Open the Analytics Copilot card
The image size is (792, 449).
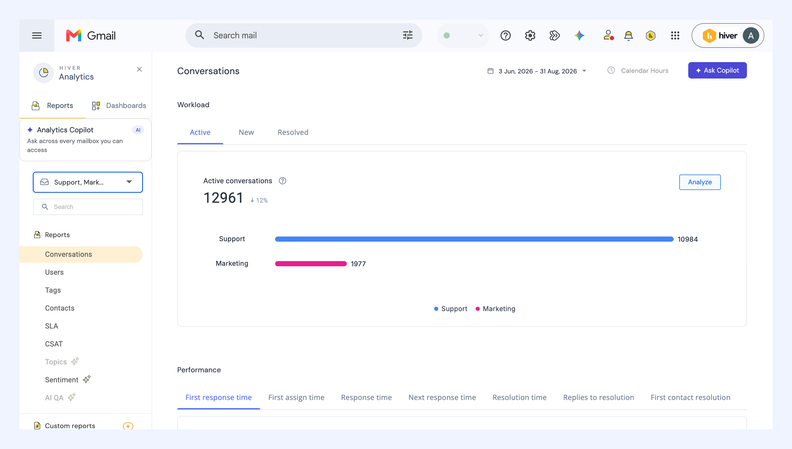click(x=85, y=139)
